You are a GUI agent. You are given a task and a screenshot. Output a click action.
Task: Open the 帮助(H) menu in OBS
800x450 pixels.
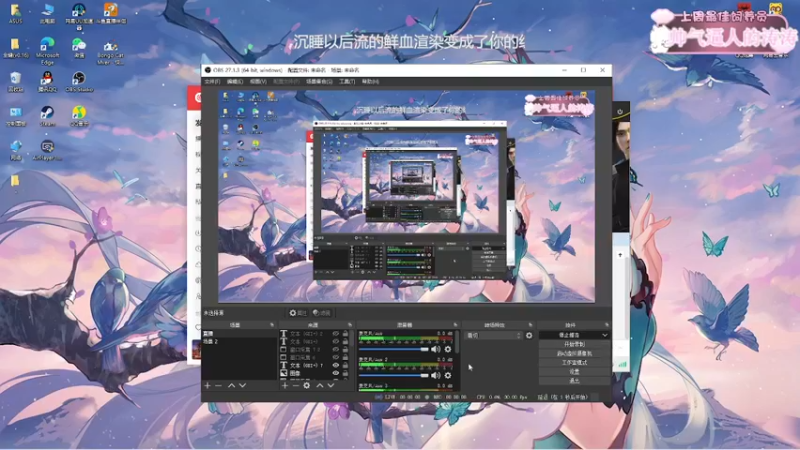(370, 82)
